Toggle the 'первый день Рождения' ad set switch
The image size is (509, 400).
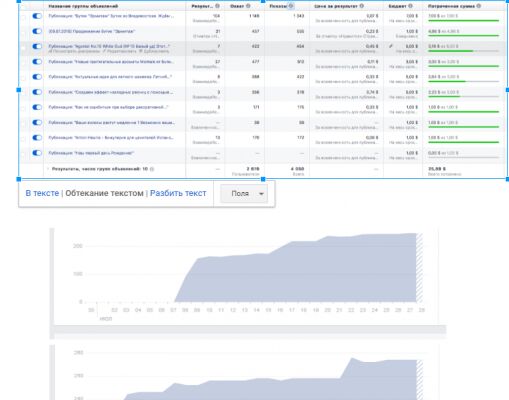pos(37,153)
